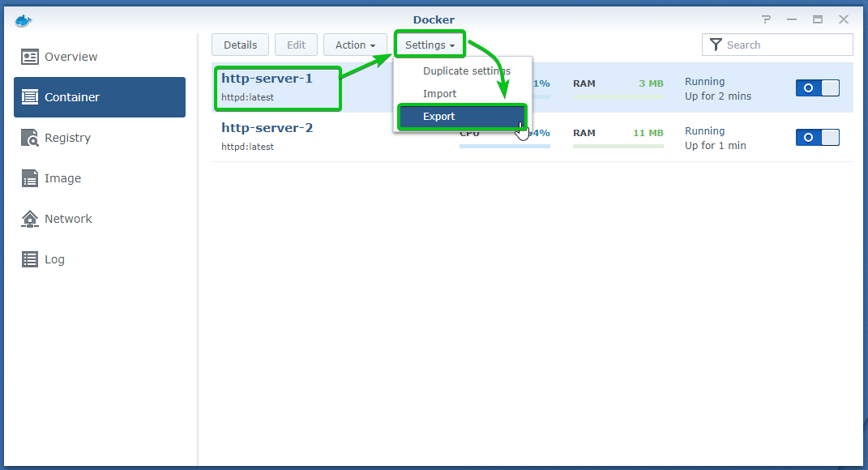Select the http-server-1 container name
Image resolution: width=868 pixels, height=470 pixels.
coord(267,79)
